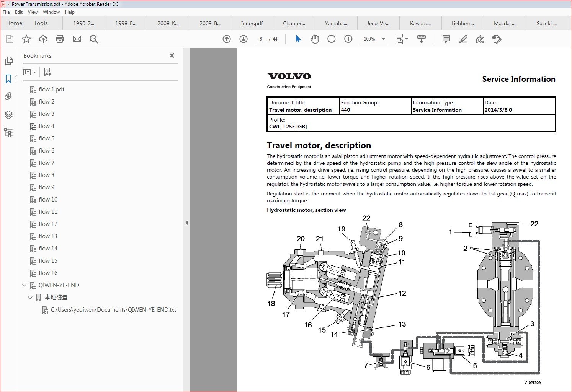Go to next page arrow
The width and height of the screenshot is (572, 392).
(244, 39)
